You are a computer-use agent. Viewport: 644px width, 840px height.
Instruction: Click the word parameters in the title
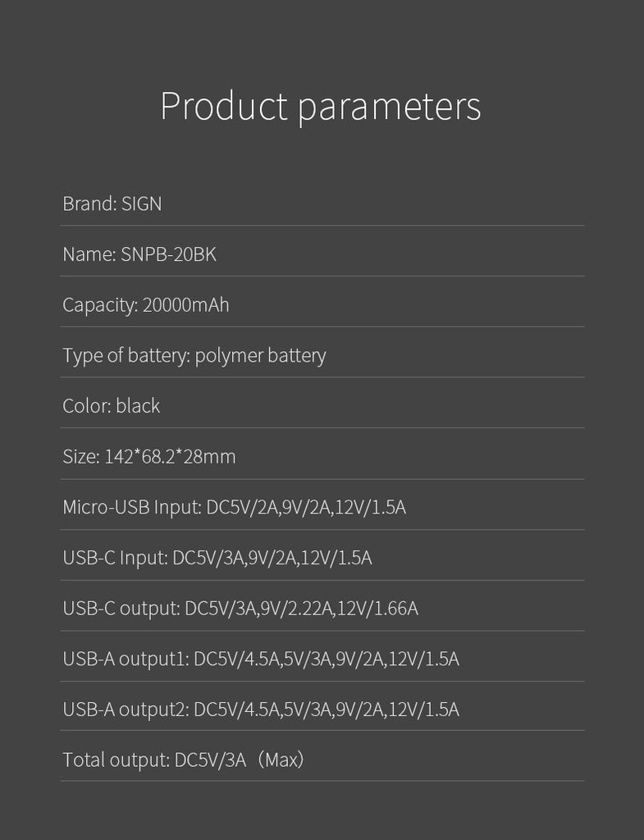(389, 109)
